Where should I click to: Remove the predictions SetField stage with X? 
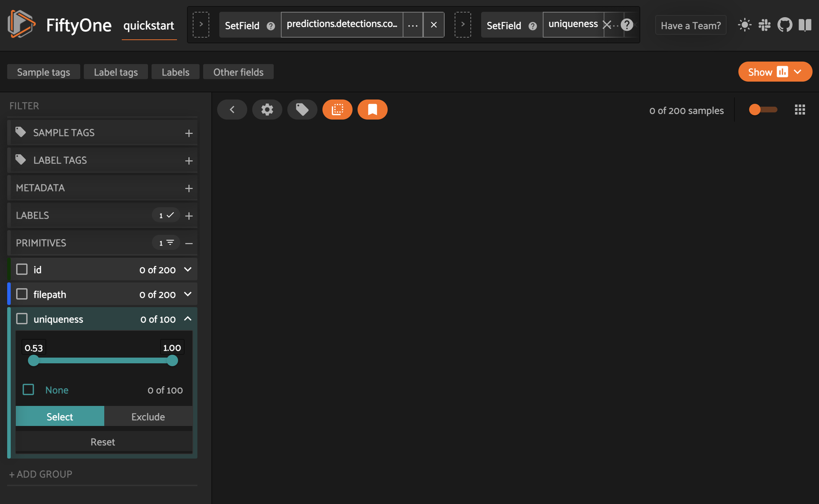click(434, 25)
